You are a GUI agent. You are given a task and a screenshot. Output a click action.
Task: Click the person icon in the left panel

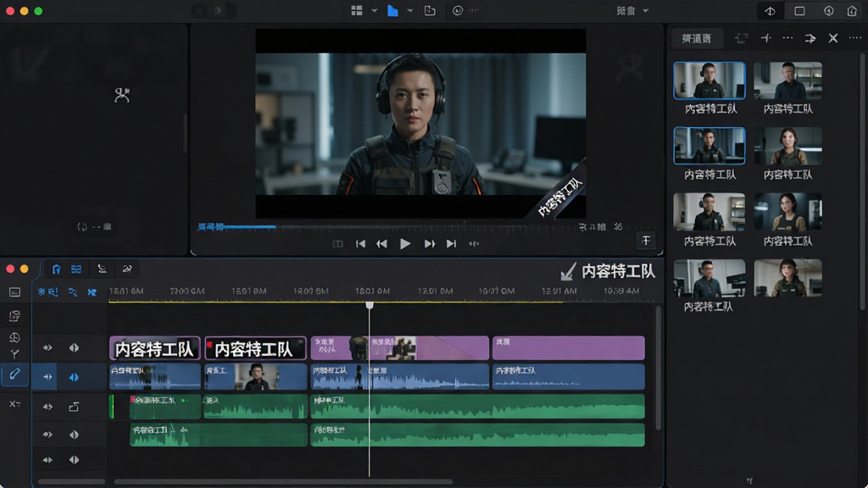pos(122,95)
